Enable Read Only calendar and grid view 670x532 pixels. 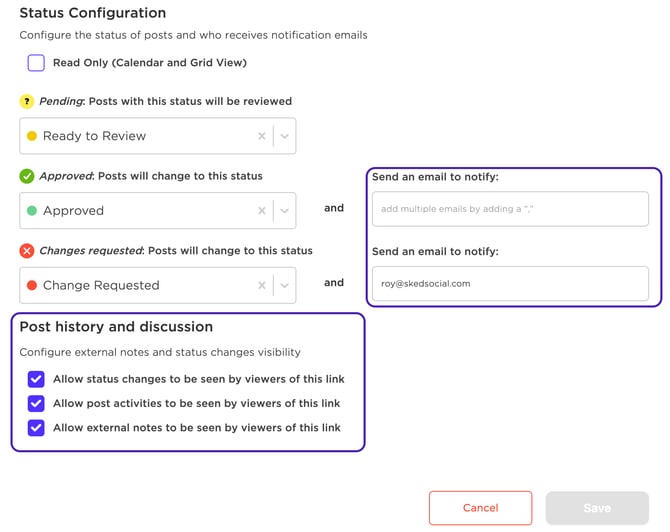[36, 63]
